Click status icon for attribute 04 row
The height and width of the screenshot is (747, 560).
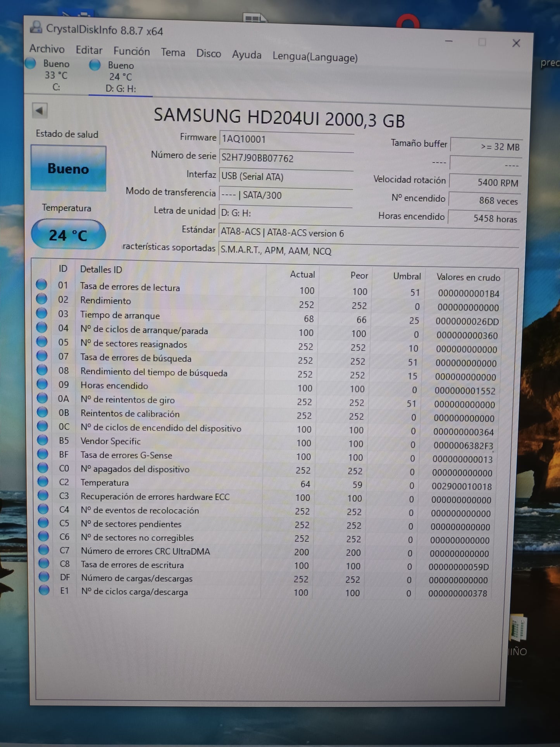coord(42,328)
